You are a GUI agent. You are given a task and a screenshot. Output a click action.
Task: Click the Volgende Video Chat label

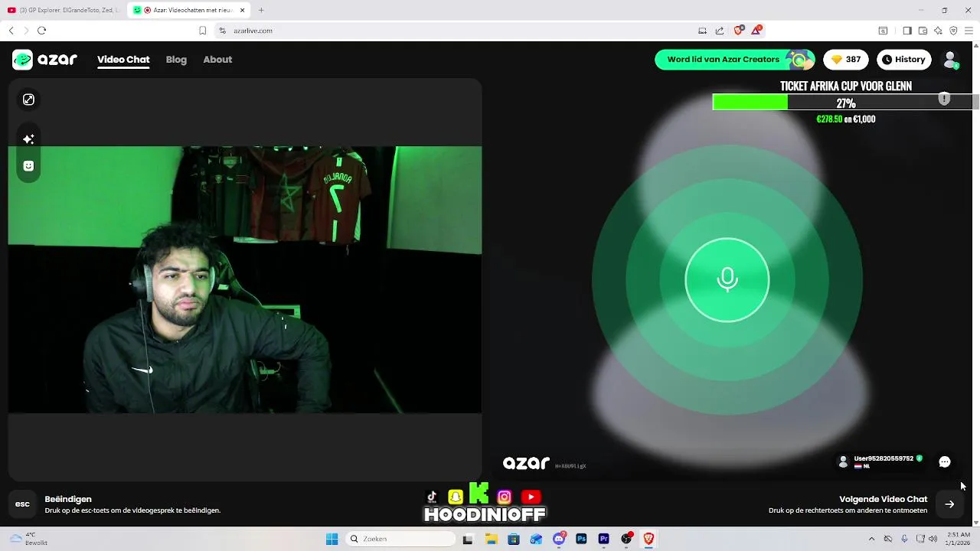pos(883,499)
